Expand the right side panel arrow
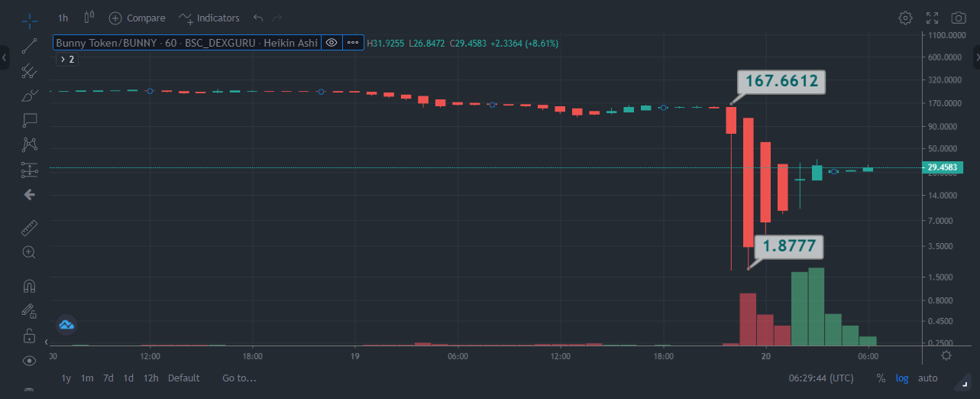This screenshot has height=399, width=980. point(975,57)
